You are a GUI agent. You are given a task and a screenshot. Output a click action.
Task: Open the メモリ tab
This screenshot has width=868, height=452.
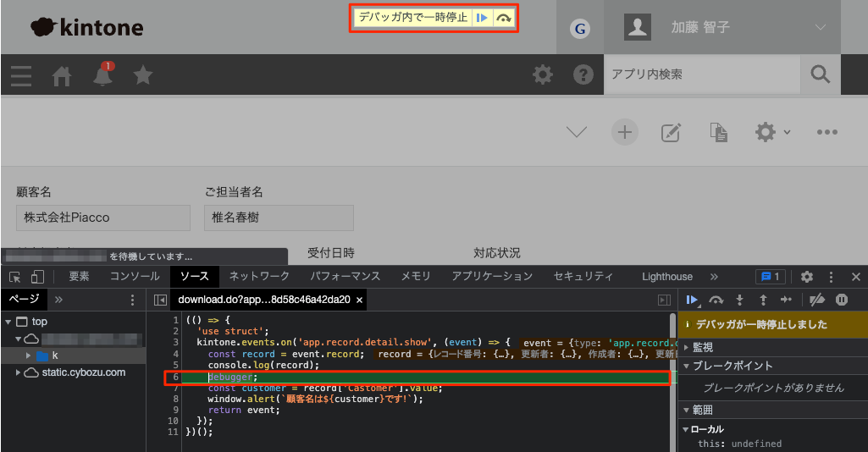pyautogui.click(x=415, y=276)
